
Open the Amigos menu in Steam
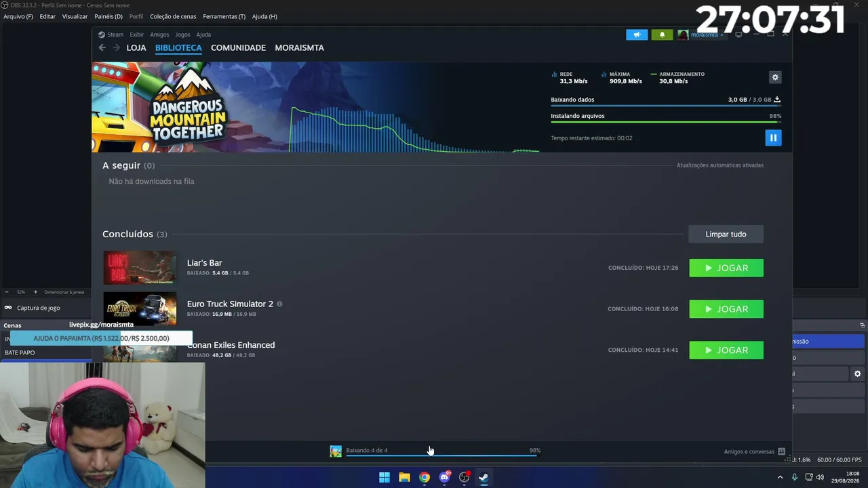159,35
